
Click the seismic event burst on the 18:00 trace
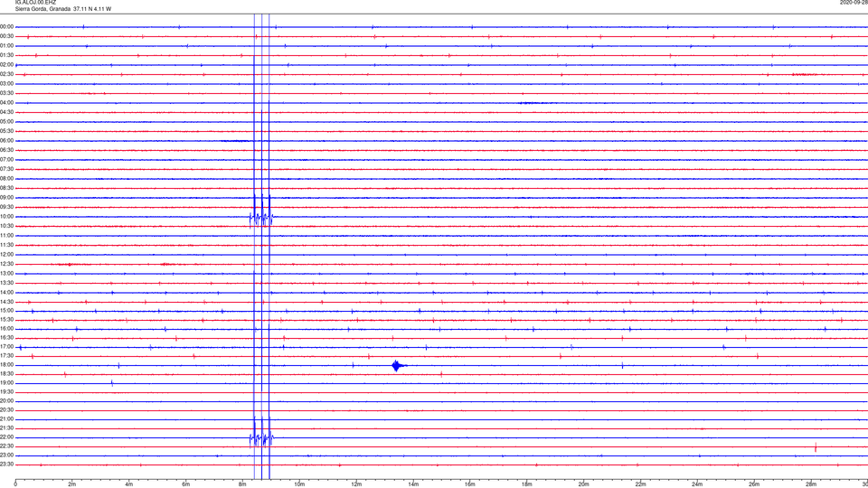tap(398, 365)
